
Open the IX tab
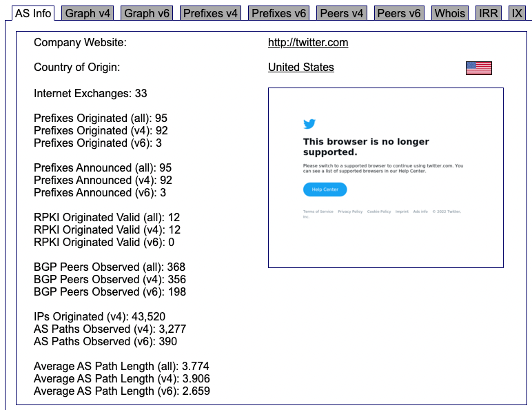[x=517, y=13]
